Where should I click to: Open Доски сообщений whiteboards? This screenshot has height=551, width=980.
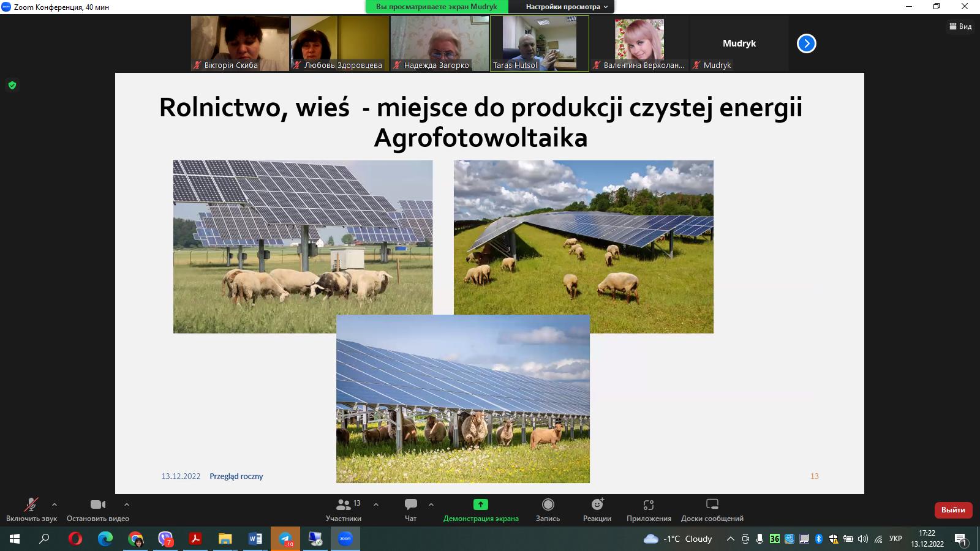pos(712,510)
